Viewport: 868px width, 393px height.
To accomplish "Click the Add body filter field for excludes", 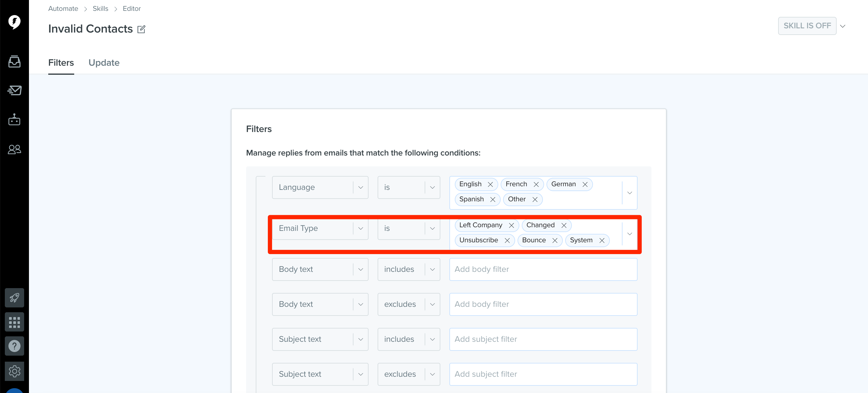I will point(543,304).
